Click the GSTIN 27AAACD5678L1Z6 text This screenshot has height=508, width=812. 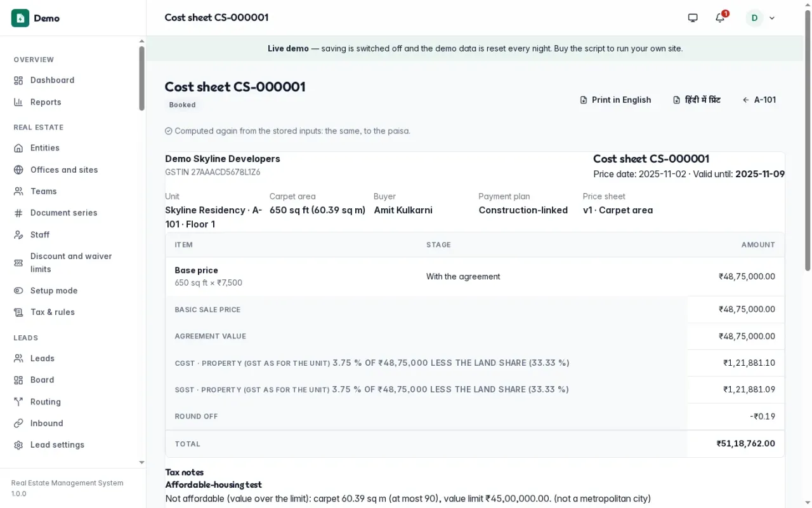[x=213, y=172]
